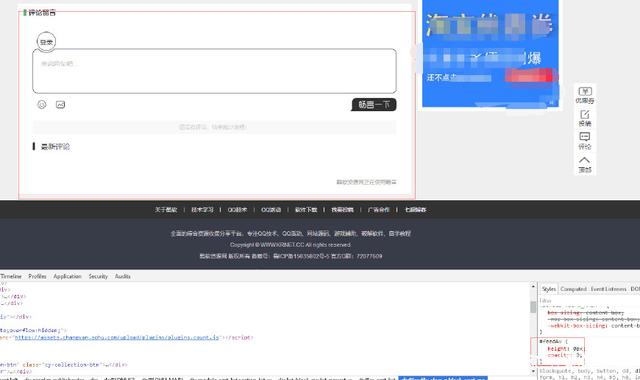Click the highlighted blue breadcrumb in DevTools path
Image resolution: width=640 pixels, height=380 pixels.
point(443,378)
